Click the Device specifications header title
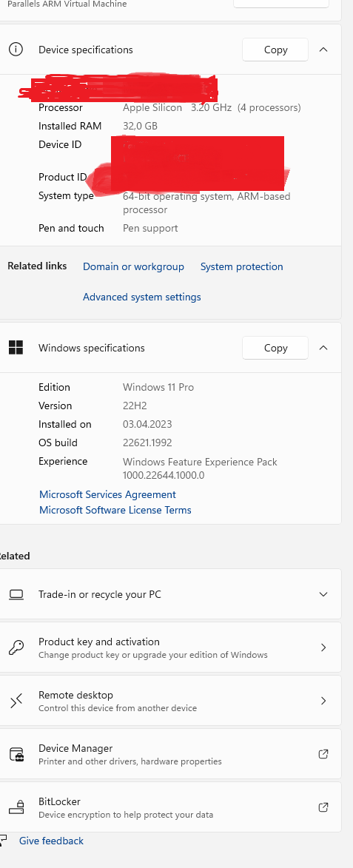Screen dimensions: 353x868 coord(86,50)
